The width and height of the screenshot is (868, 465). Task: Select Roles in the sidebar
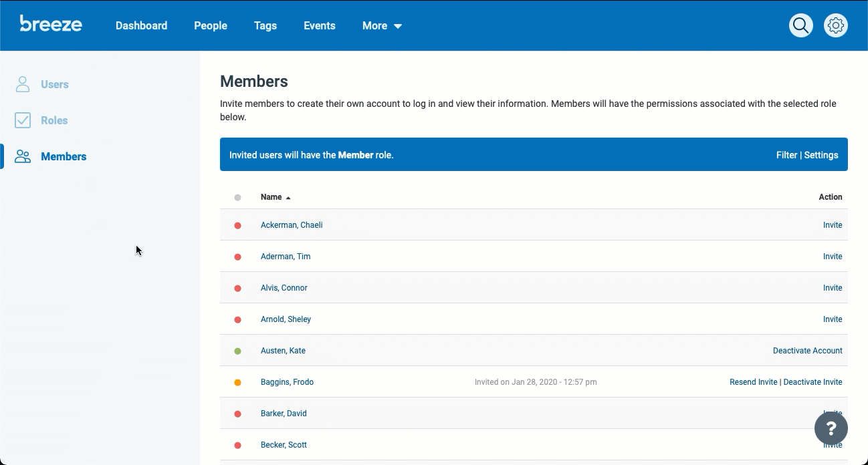click(x=54, y=120)
